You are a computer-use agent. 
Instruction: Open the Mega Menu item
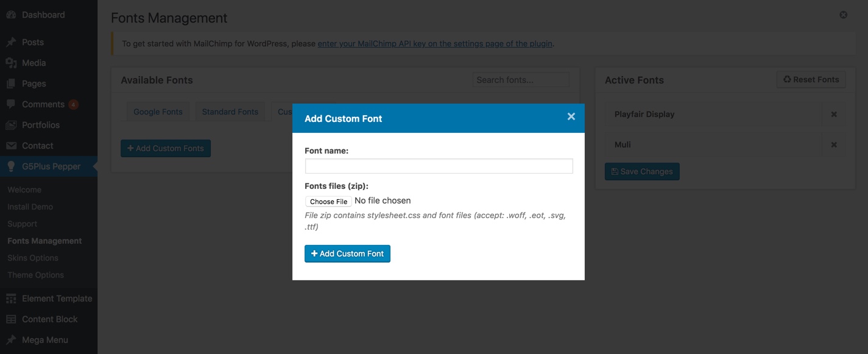click(x=44, y=340)
